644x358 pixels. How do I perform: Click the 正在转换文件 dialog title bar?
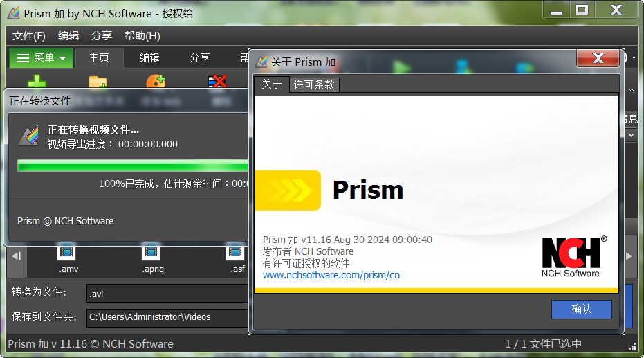point(127,100)
